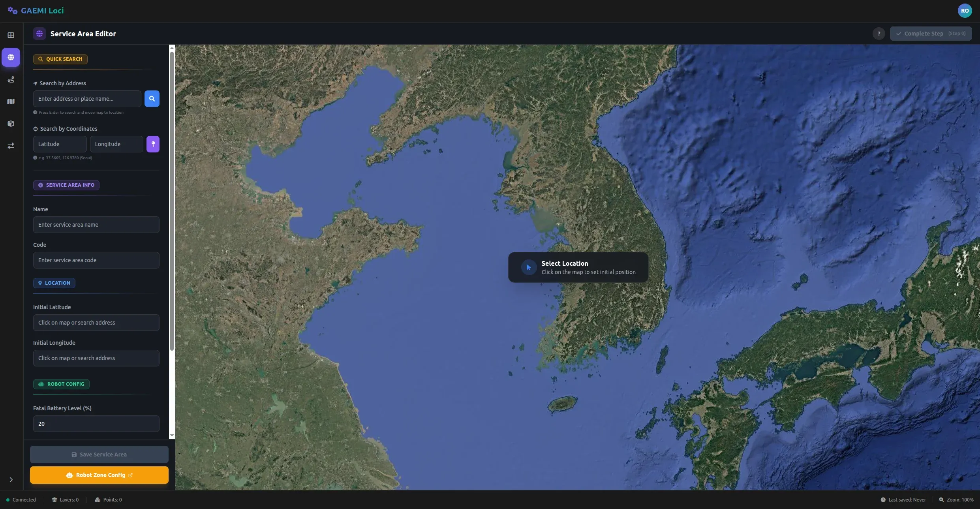Click the GAEMI Loci logo
This screenshot has height=509, width=980.
click(36, 10)
